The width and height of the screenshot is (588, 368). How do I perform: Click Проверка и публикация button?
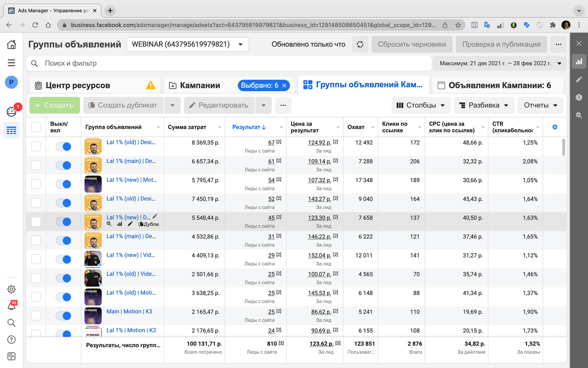click(501, 44)
